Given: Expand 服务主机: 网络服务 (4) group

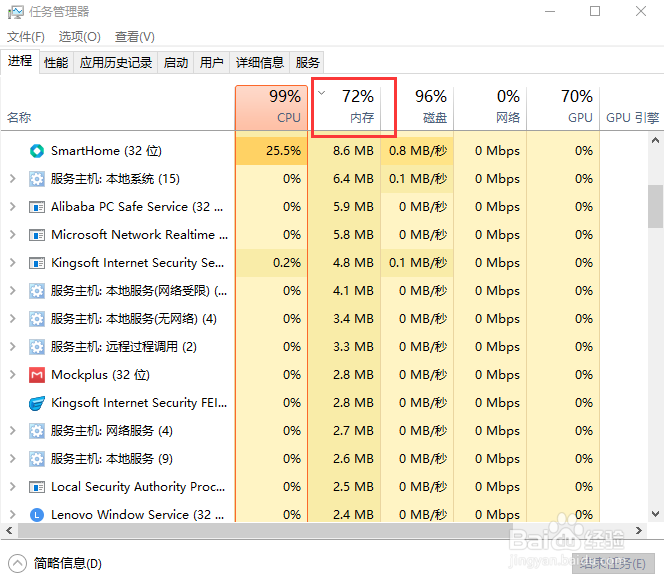Looking at the screenshot, I should [13, 431].
